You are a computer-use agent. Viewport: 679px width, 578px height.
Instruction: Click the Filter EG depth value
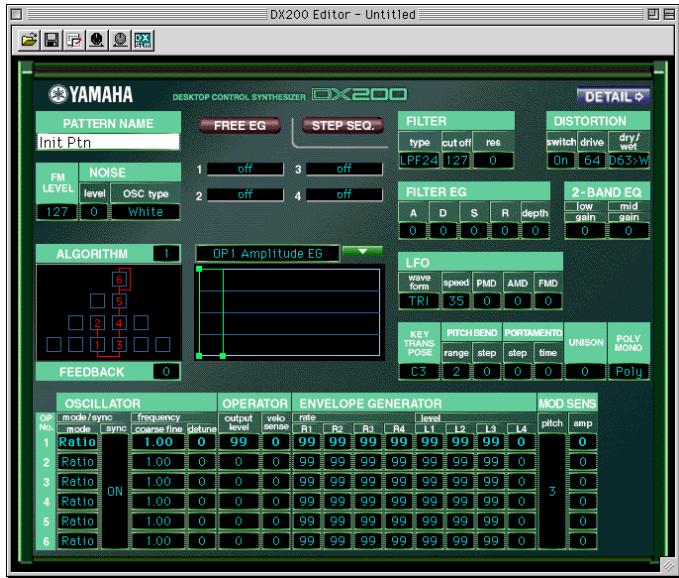536,231
